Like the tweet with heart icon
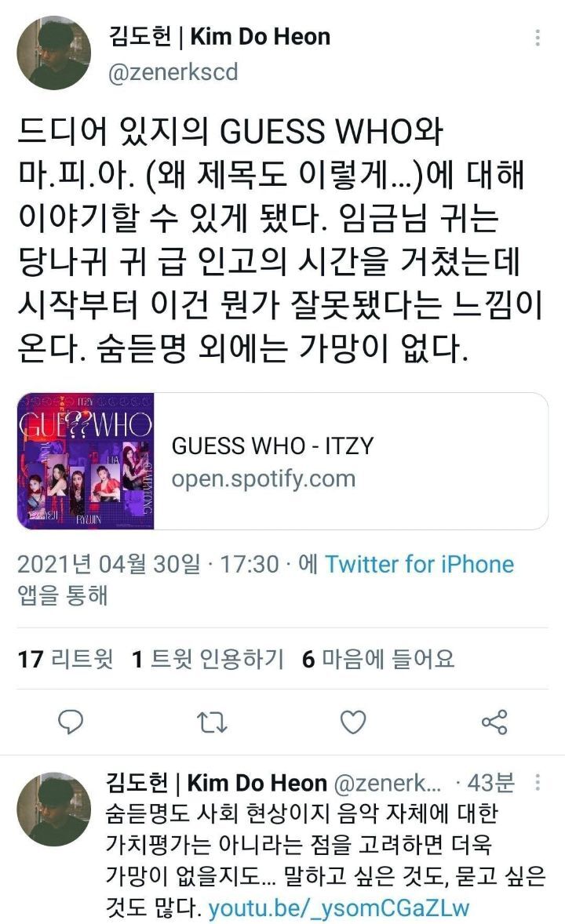565x924 pixels. click(353, 722)
